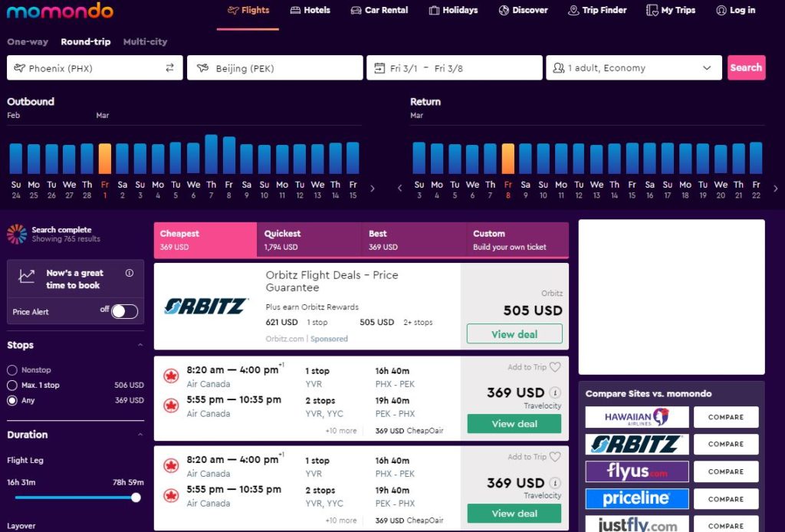Viewport: 785px width, 532px height.
Task: Click the momondo logo
Action: 59,11
